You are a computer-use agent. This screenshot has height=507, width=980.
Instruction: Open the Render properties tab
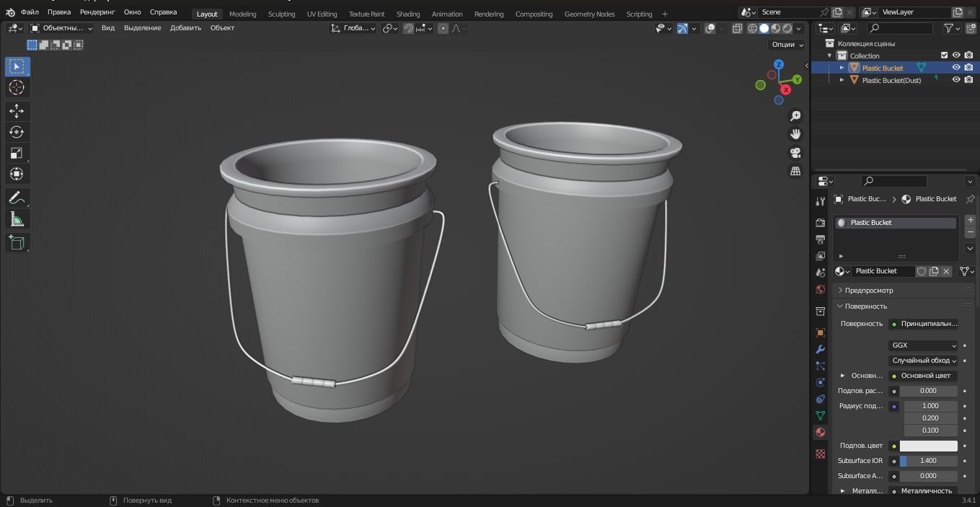point(820,223)
